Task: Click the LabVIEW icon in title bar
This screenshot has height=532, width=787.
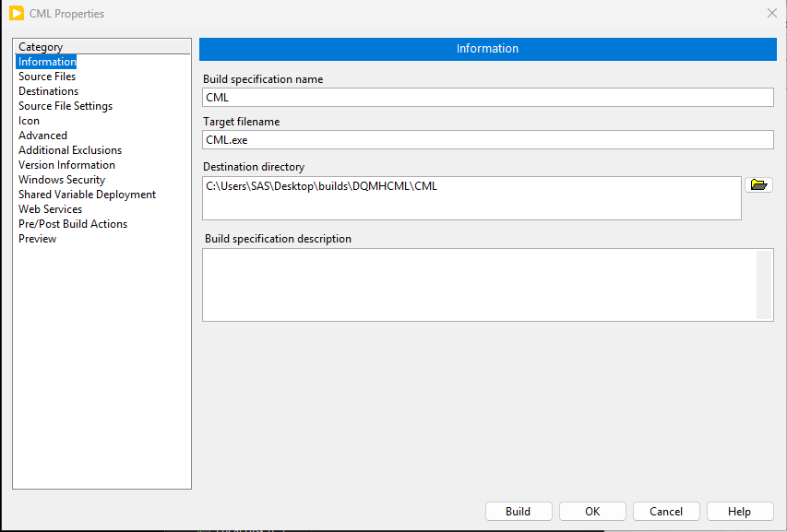Action: click(x=16, y=13)
